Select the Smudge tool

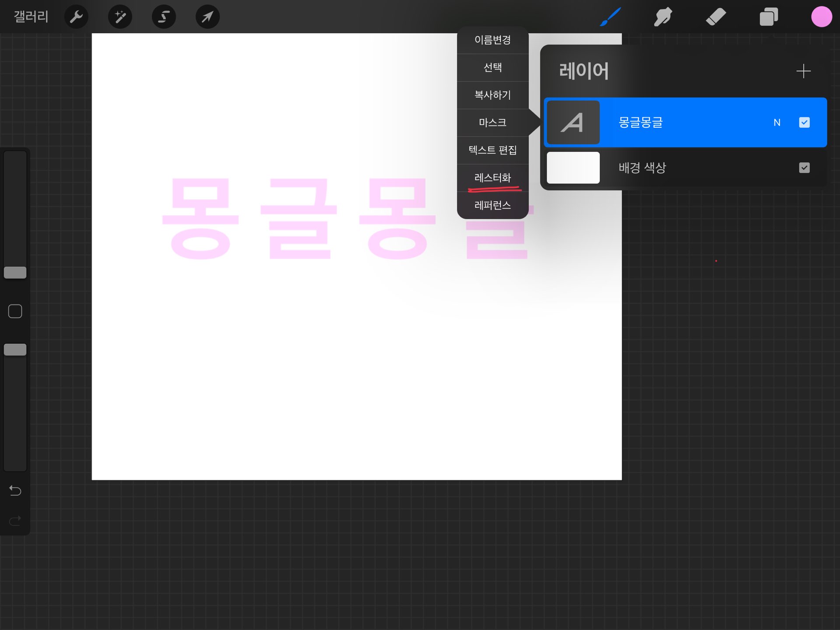point(663,17)
